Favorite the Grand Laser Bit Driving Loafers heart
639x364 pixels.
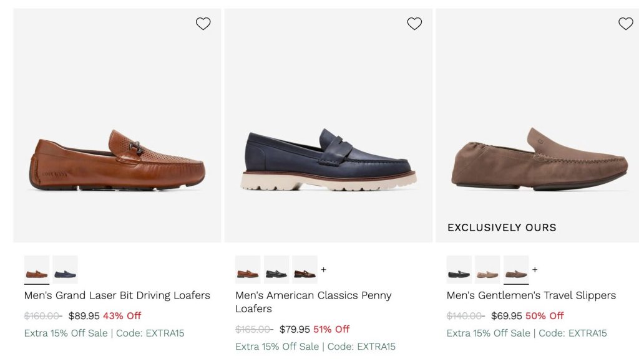pyautogui.click(x=203, y=24)
